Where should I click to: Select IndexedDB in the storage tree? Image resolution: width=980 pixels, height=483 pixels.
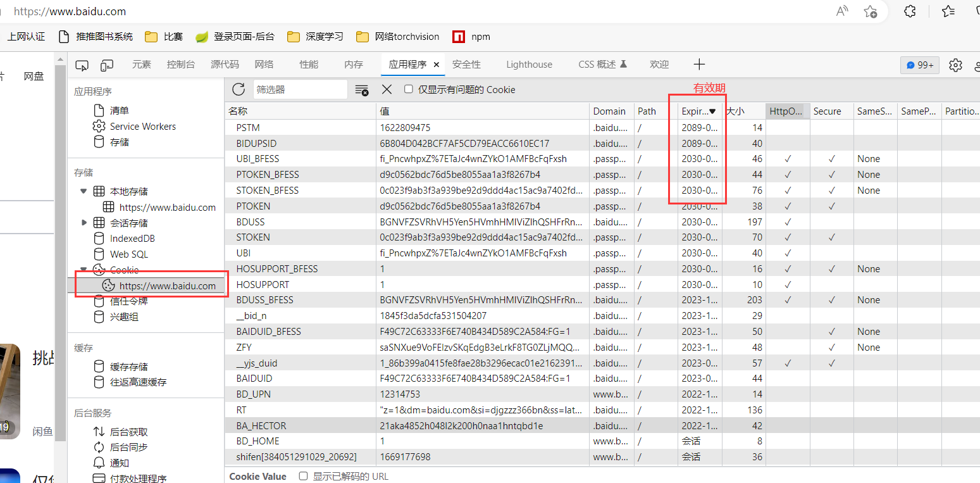pyautogui.click(x=132, y=239)
